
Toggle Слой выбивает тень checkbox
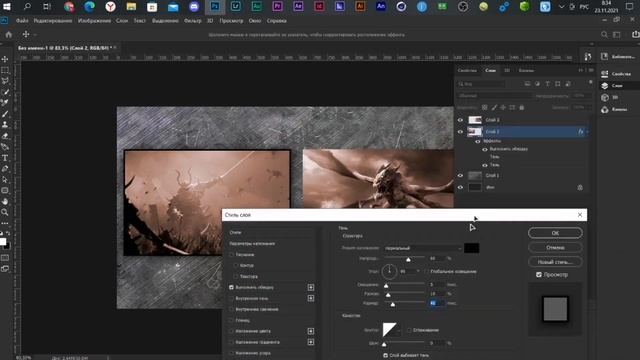pyautogui.click(x=385, y=356)
